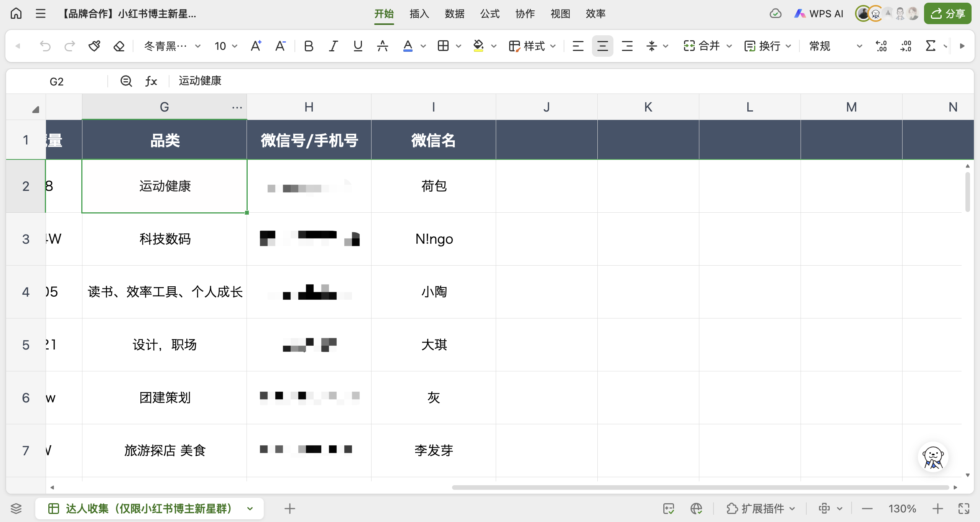
Task: Expand the 常规 number format dropdown
Action: click(x=859, y=46)
